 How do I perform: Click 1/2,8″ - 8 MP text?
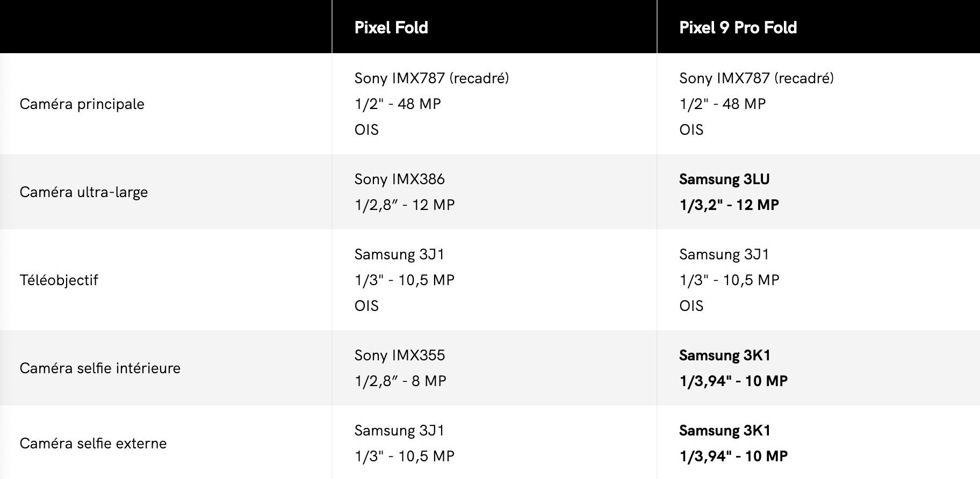(400, 381)
